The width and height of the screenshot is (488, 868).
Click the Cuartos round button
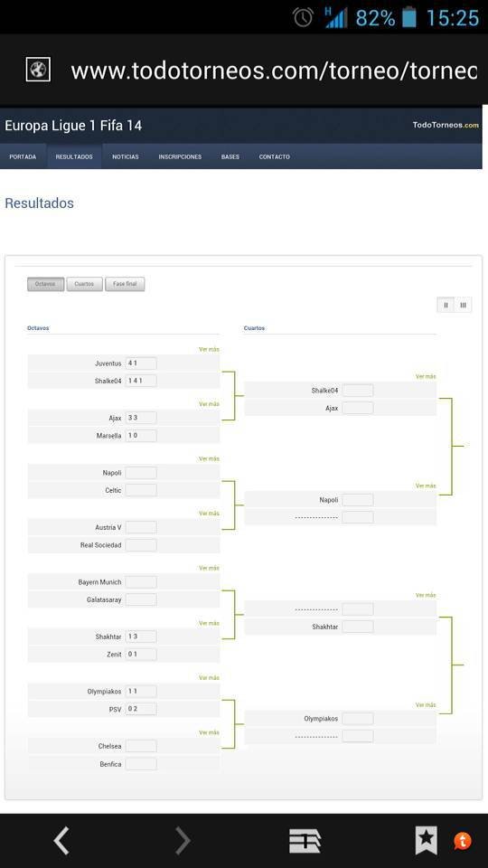point(84,284)
